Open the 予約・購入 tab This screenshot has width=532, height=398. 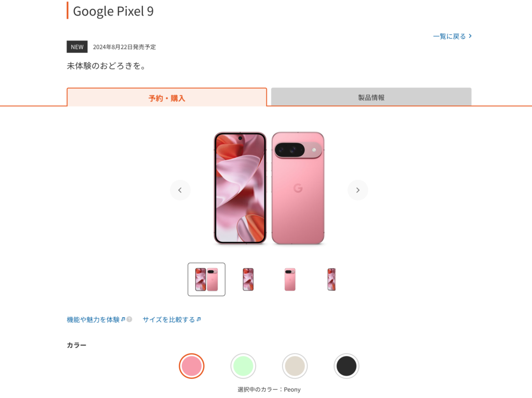click(167, 98)
